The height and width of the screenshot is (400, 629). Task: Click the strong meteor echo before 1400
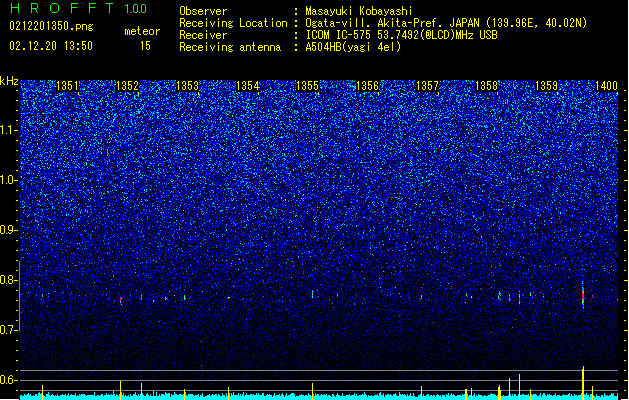(583, 296)
